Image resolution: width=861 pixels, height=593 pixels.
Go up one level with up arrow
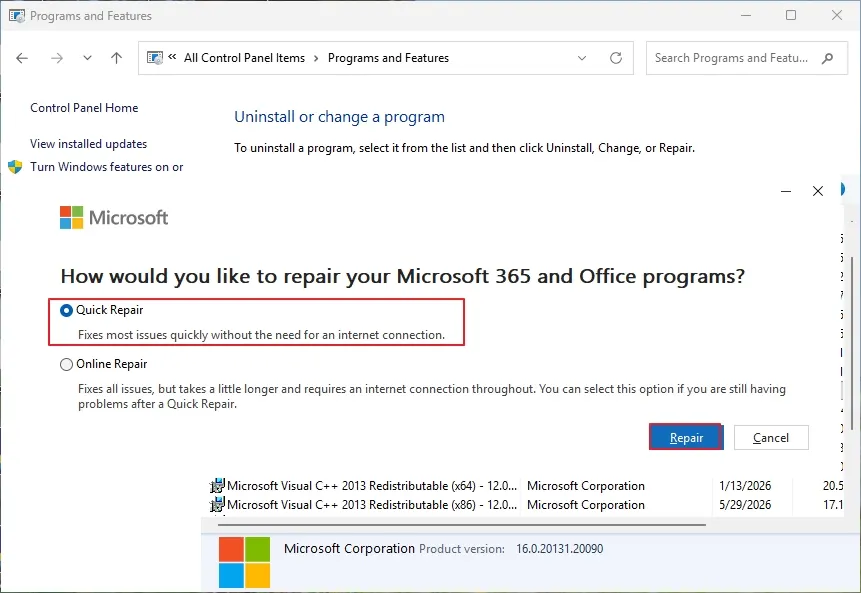click(x=116, y=58)
